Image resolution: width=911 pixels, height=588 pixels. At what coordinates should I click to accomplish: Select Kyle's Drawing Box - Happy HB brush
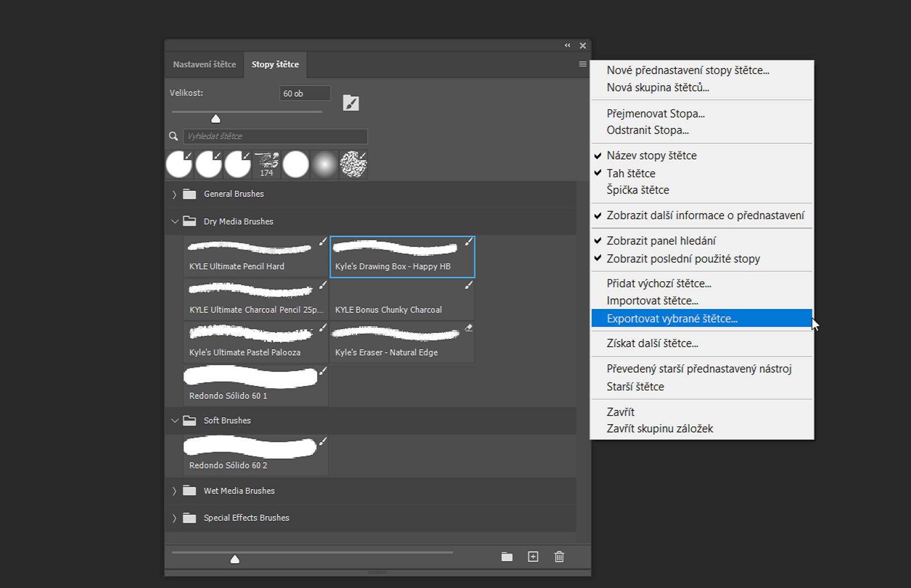click(x=402, y=257)
